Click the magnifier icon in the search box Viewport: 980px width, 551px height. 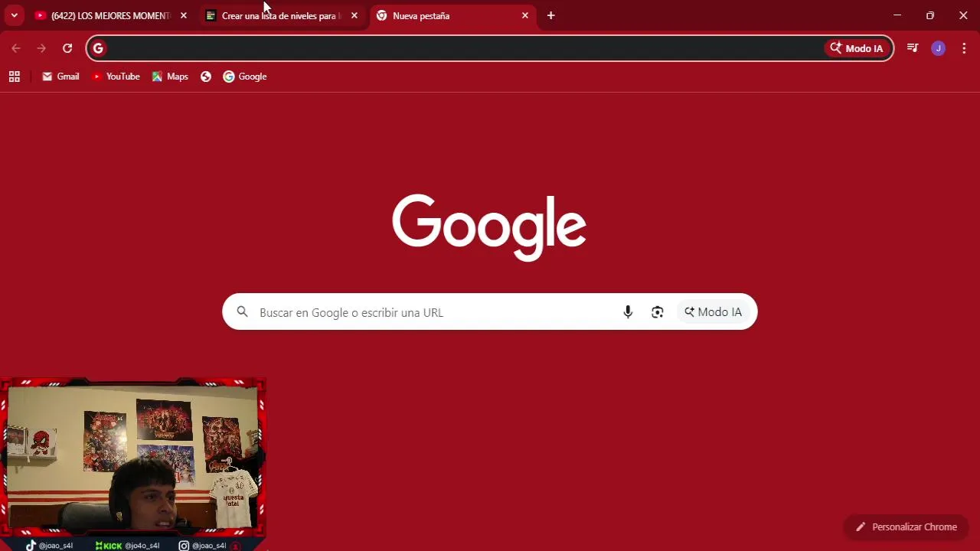click(x=242, y=311)
